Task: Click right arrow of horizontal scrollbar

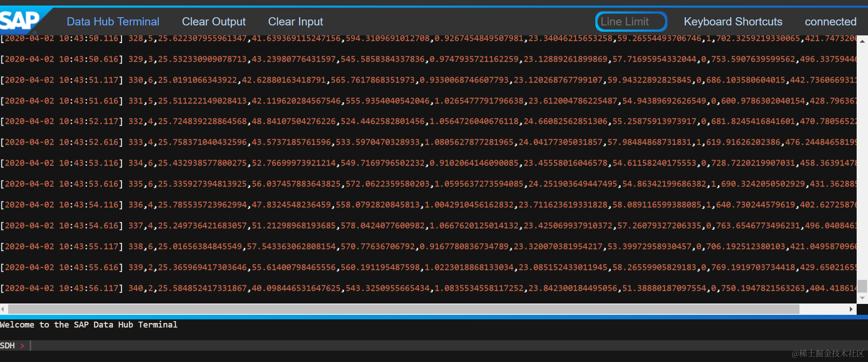Action: tap(851, 309)
